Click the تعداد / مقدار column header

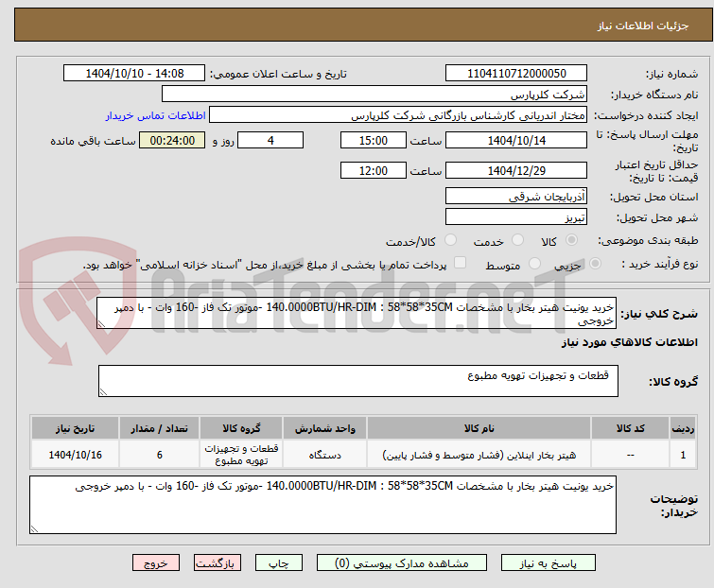(x=160, y=428)
